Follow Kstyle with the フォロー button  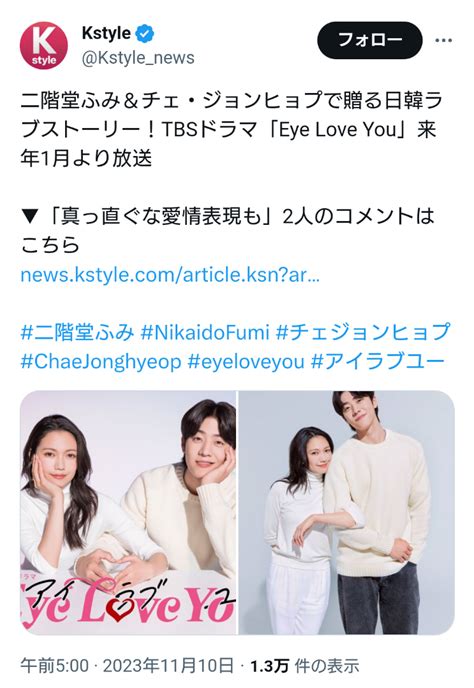[370, 40]
